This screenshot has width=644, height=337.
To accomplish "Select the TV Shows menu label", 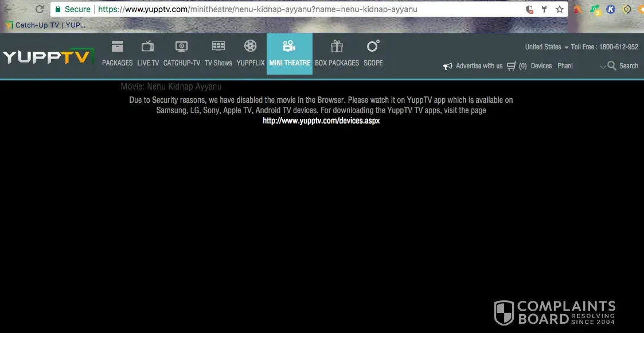I will (x=218, y=63).
